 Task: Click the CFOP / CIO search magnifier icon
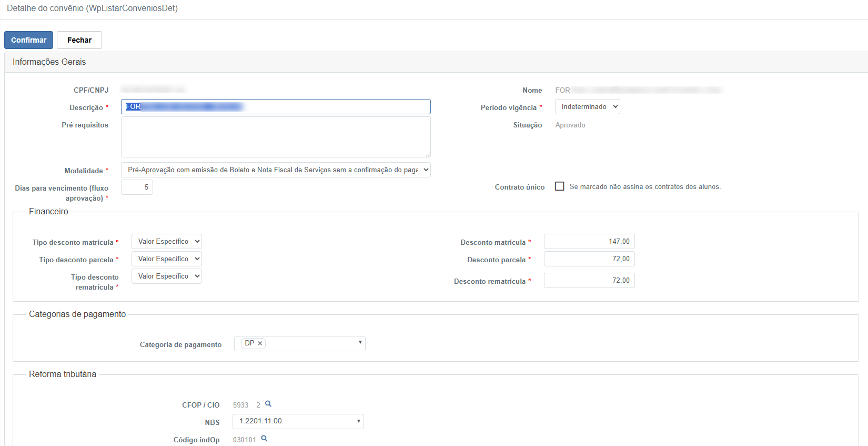pyautogui.click(x=268, y=404)
